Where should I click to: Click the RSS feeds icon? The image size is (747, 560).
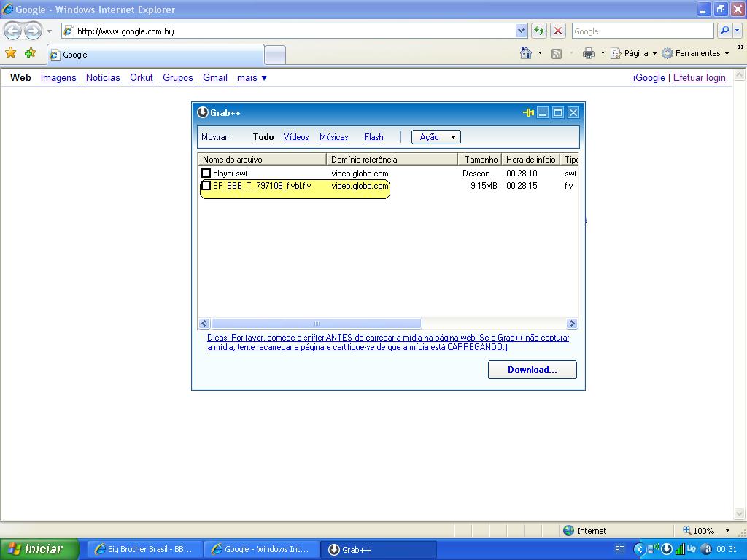557,53
